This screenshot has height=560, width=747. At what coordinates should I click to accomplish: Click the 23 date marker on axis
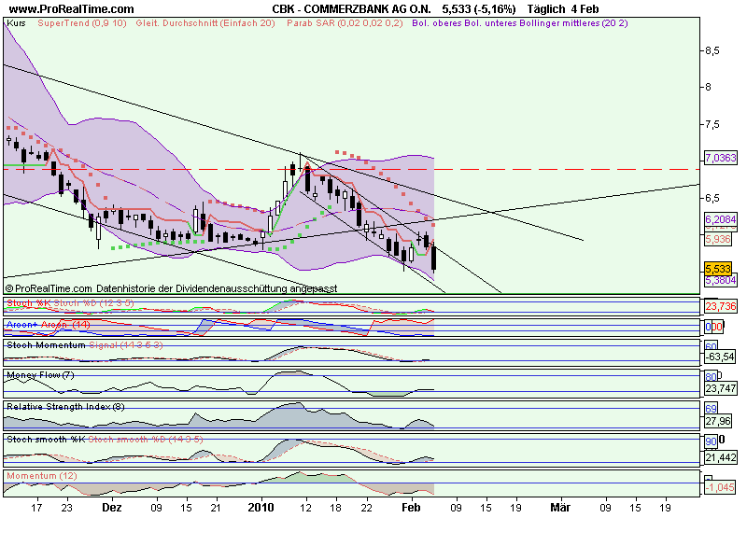coord(66,508)
